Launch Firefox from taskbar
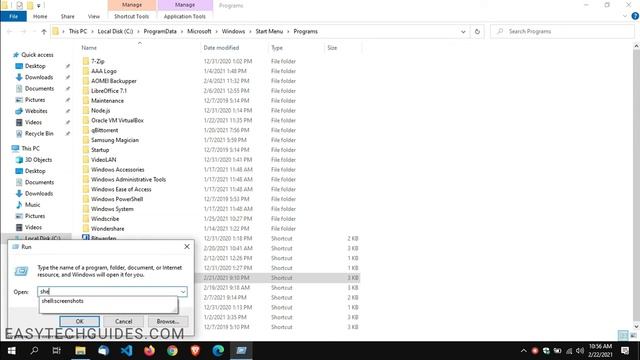Viewport: 640px width, 360px height. [x=149, y=351]
